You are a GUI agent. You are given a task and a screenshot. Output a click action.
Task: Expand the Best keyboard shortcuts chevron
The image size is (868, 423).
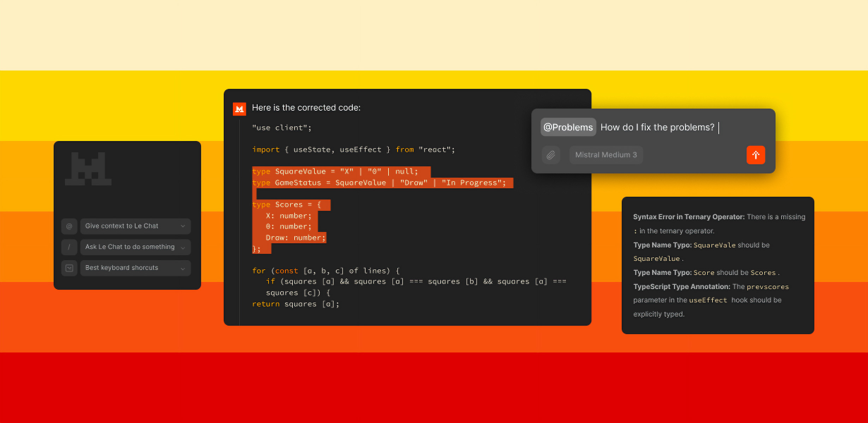click(x=183, y=269)
